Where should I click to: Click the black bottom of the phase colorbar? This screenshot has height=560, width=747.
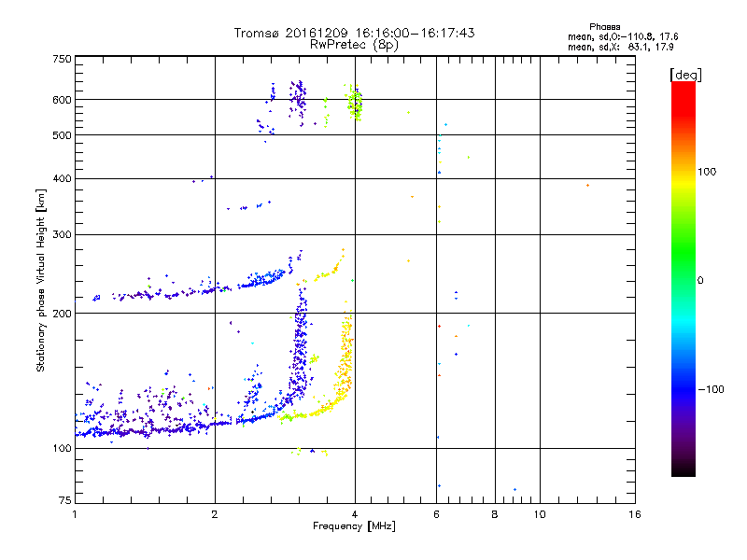tap(684, 469)
